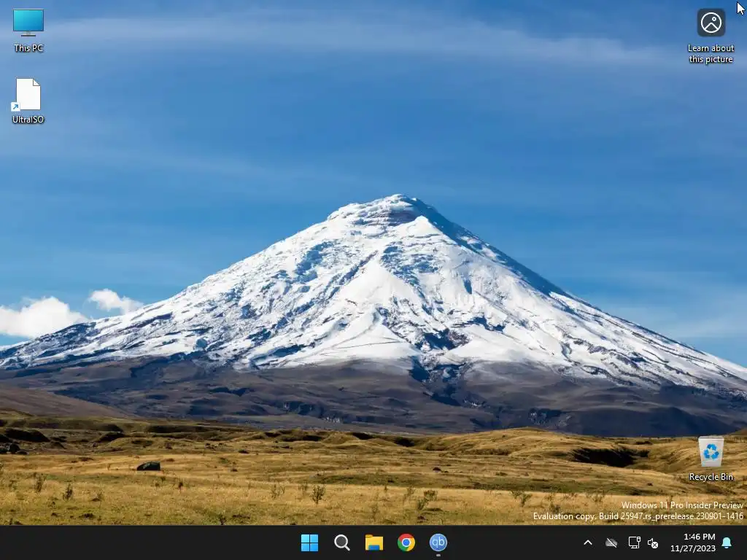Open the notifications bell icon

[727, 542]
